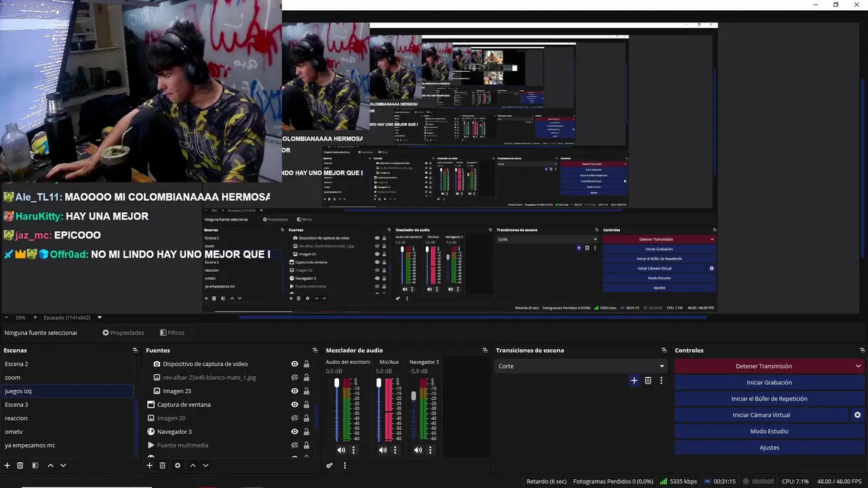Show the Fuente multimedia source
The height and width of the screenshot is (488, 868).
[x=294, y=445]
